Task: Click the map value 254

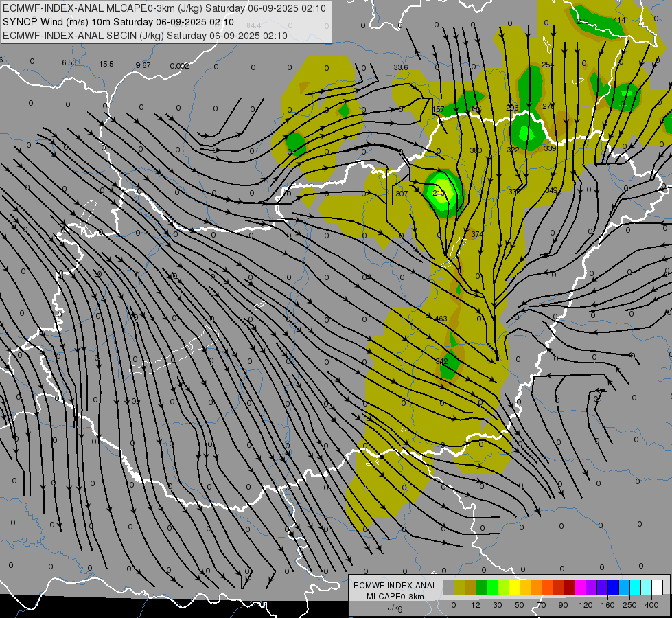Action: [548, 65]
